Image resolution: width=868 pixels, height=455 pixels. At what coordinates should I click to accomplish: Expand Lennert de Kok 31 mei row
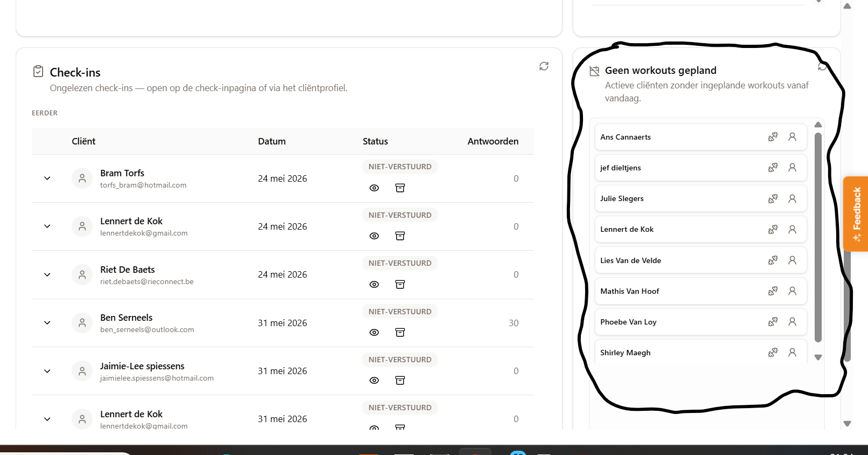pos(47,419)
